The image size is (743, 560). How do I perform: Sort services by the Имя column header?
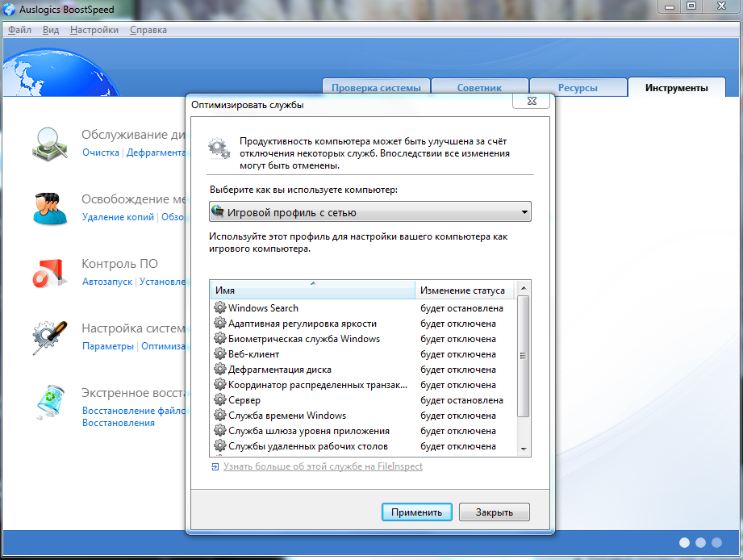point(313,290)
